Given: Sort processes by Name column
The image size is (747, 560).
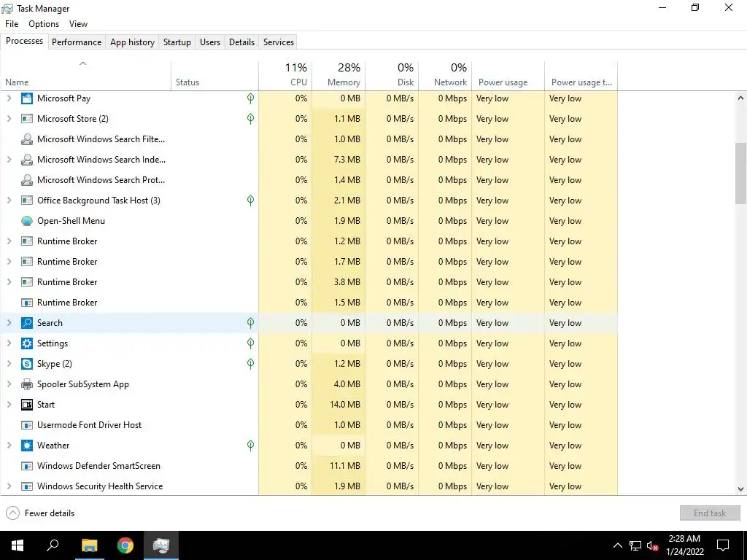Looking at the screenshot, I should coord(86,76).
